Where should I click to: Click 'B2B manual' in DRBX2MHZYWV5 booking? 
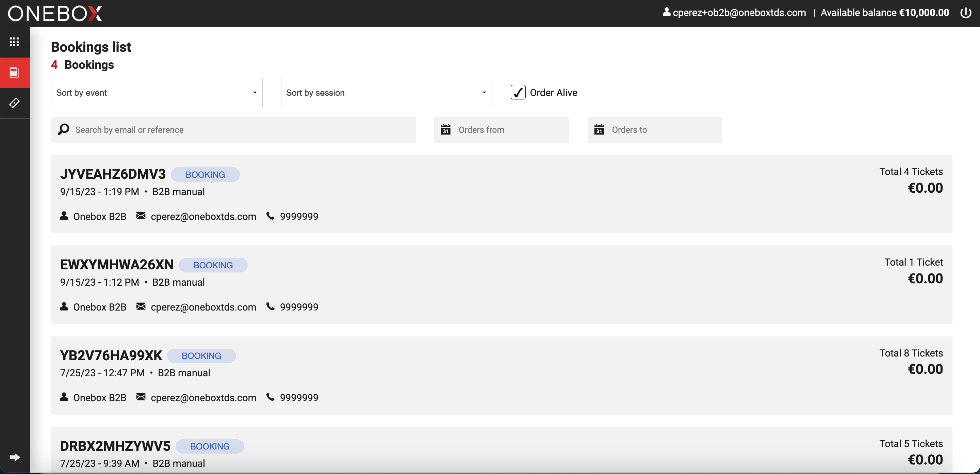(179, 463)
